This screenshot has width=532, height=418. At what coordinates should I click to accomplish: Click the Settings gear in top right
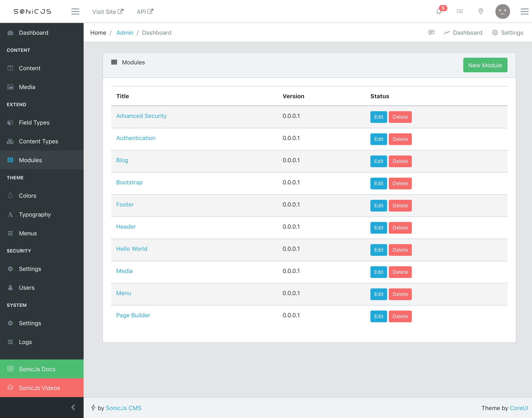(x=495, y=33)
